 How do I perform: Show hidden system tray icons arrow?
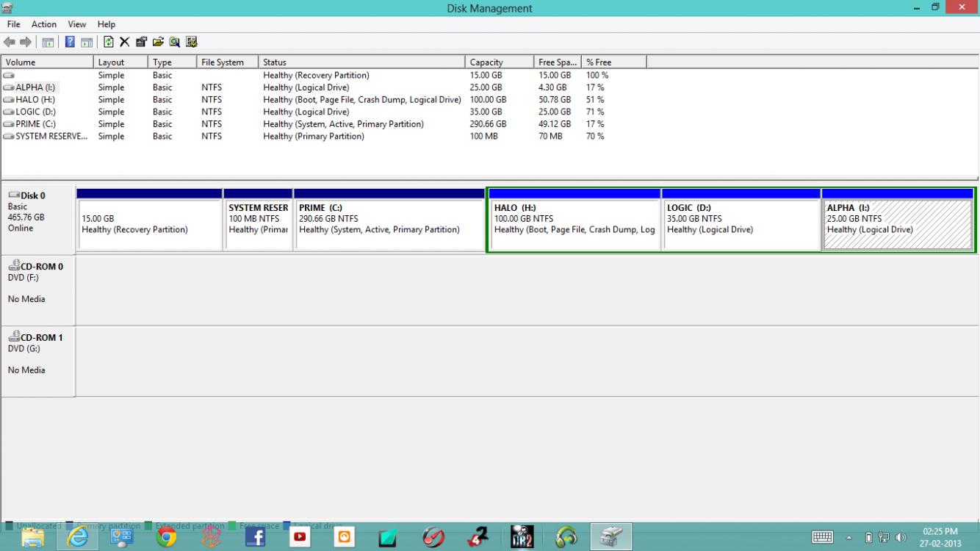point(849,538)
